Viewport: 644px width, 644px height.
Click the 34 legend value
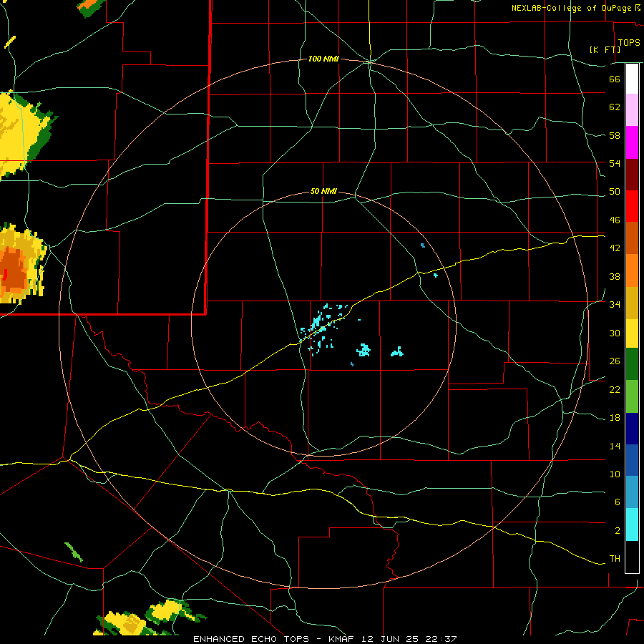[x=615, y=305]
